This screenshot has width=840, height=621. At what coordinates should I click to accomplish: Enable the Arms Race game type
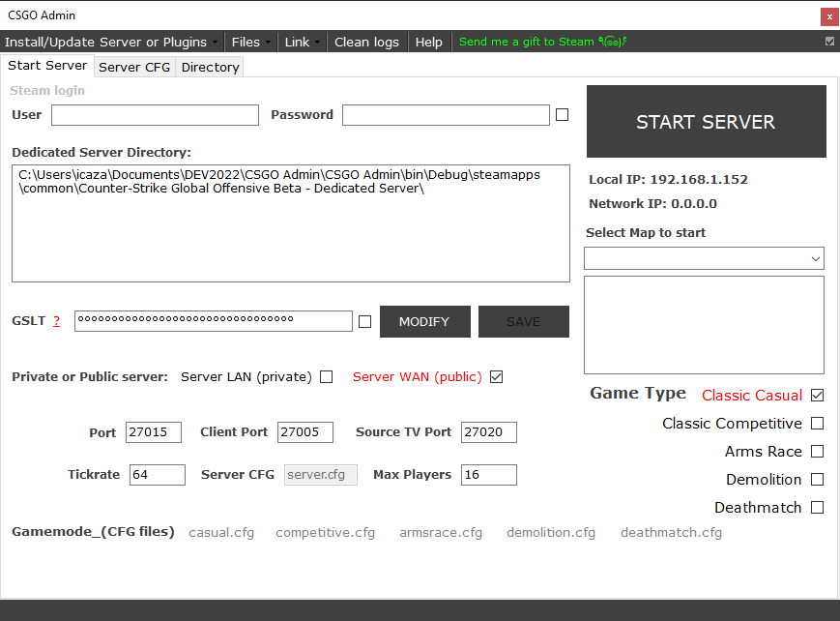pyautogui.click(x=817, y=451)
